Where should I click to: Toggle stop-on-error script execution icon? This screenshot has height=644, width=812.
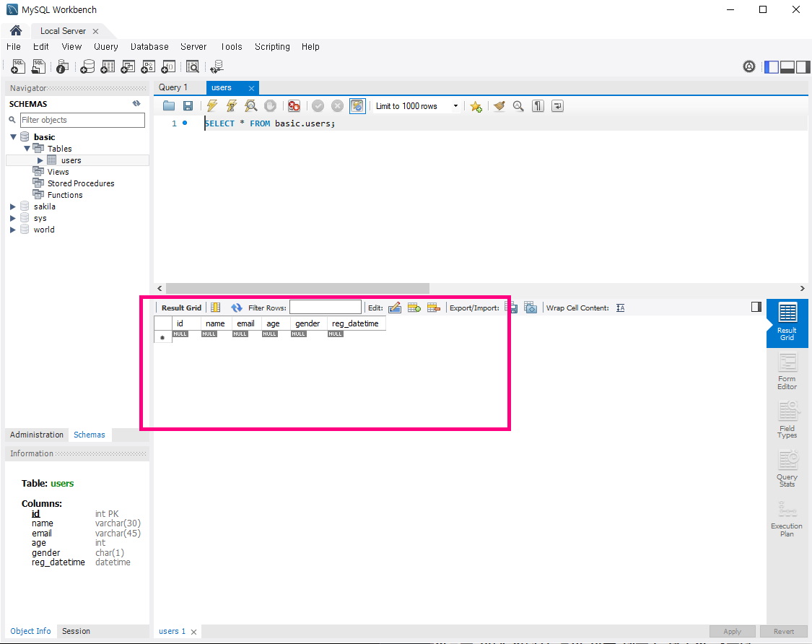(294, 105)
